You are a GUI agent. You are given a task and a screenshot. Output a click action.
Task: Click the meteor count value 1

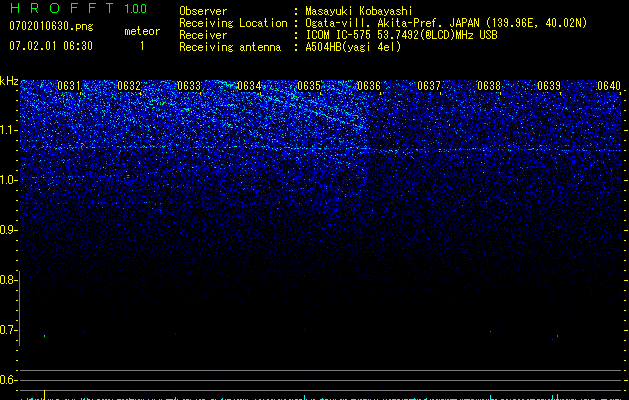click(142, 46)
